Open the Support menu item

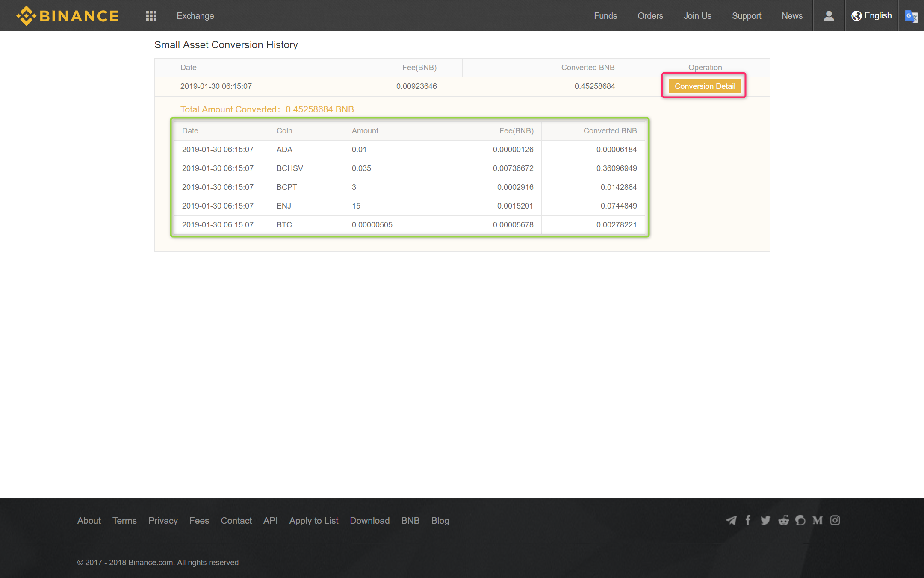click(x=747, y=16)
